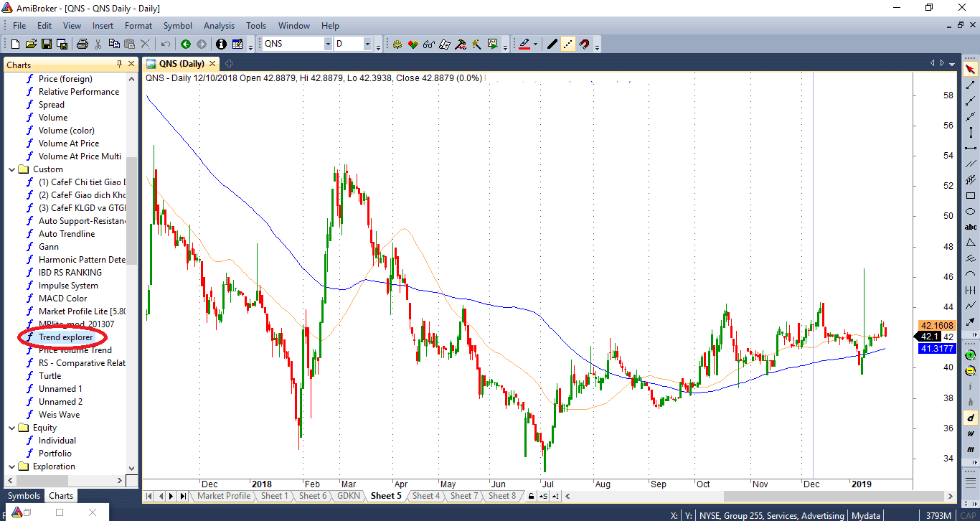Switch to weekly interval 'w' button
980x521 pixels.
point(971,433)
